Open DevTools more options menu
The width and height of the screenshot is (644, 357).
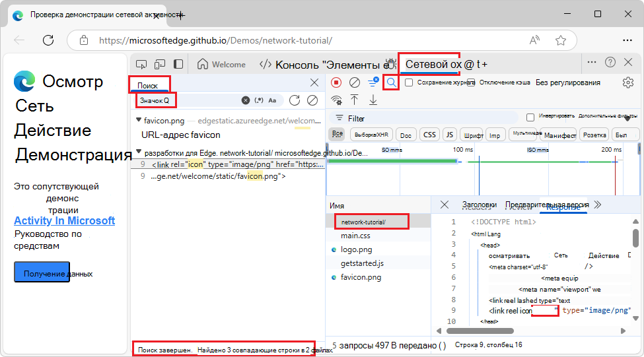pos(592,63)
